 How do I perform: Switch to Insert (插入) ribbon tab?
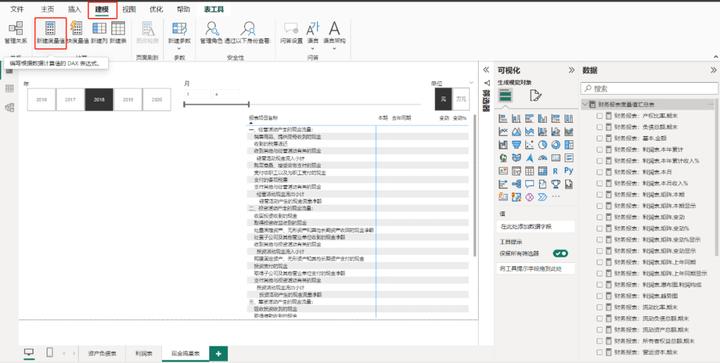[x=74, y=9]
